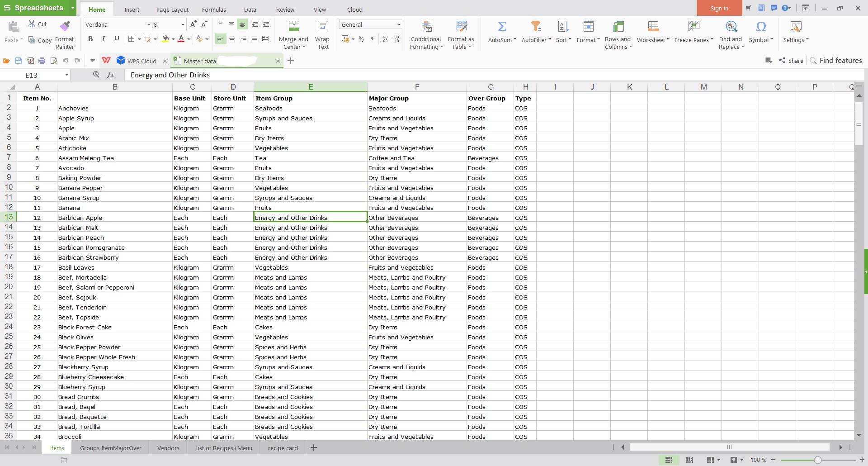
Task: Expand the fill color dropdown arrow
Action: click(173, 39)
